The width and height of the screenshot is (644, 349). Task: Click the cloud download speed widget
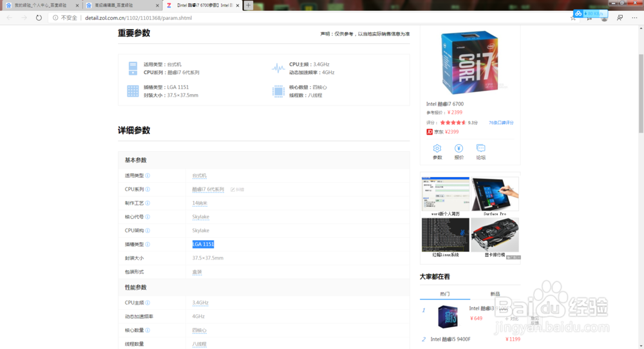pos(591,14)
